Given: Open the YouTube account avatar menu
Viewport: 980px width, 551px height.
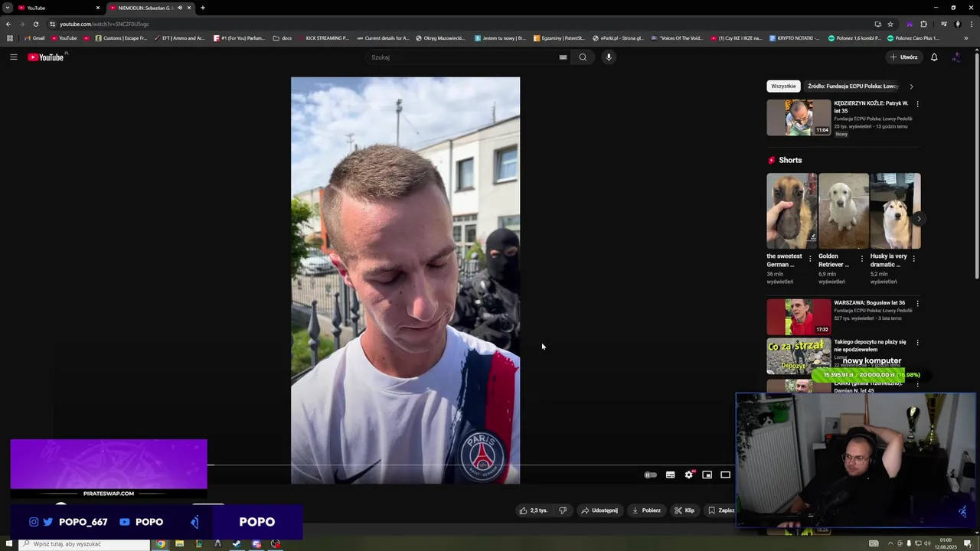Looking at the screenshot, I should (956, 57).
